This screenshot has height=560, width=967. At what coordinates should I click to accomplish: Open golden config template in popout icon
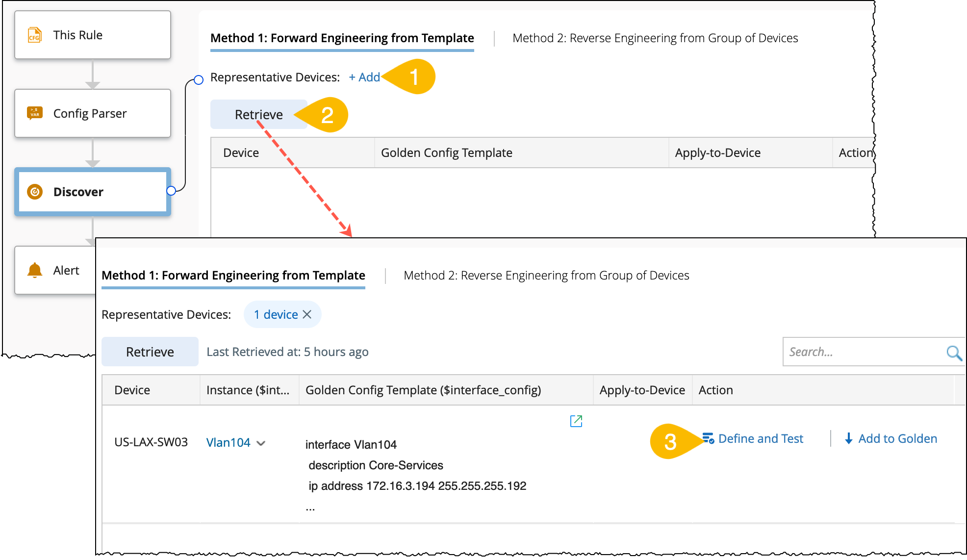576,421
